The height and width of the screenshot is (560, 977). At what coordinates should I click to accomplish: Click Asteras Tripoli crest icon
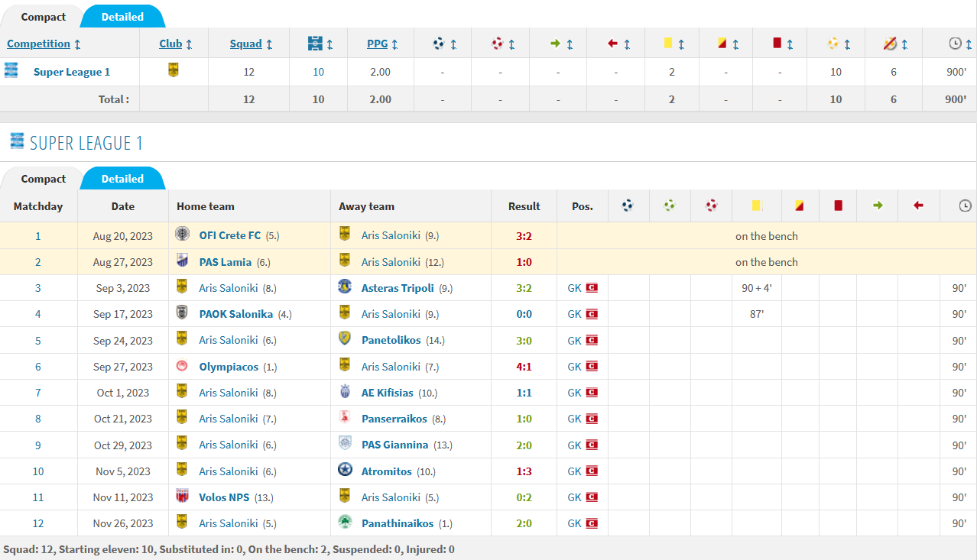pyautogui.click(x=345, y=286)
